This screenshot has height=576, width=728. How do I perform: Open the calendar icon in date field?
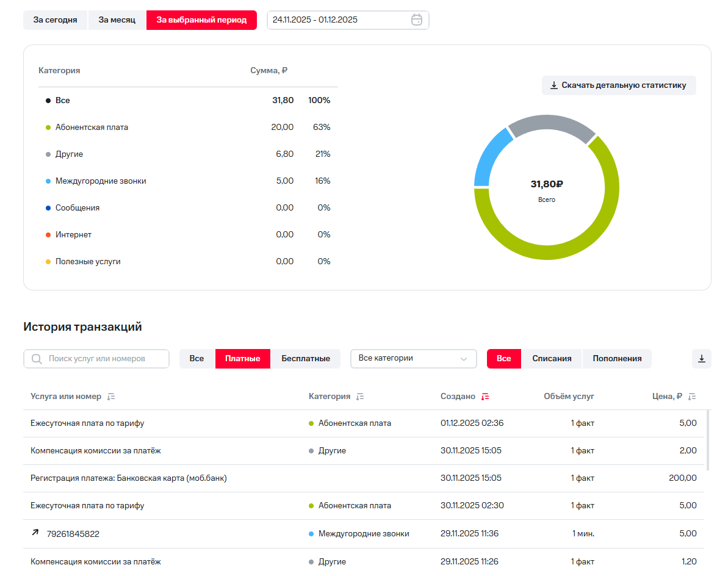(417, 20)
